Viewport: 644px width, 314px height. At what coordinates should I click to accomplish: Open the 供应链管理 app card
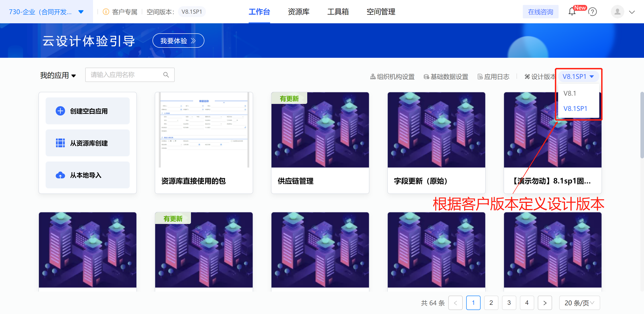tap(320, 143)
